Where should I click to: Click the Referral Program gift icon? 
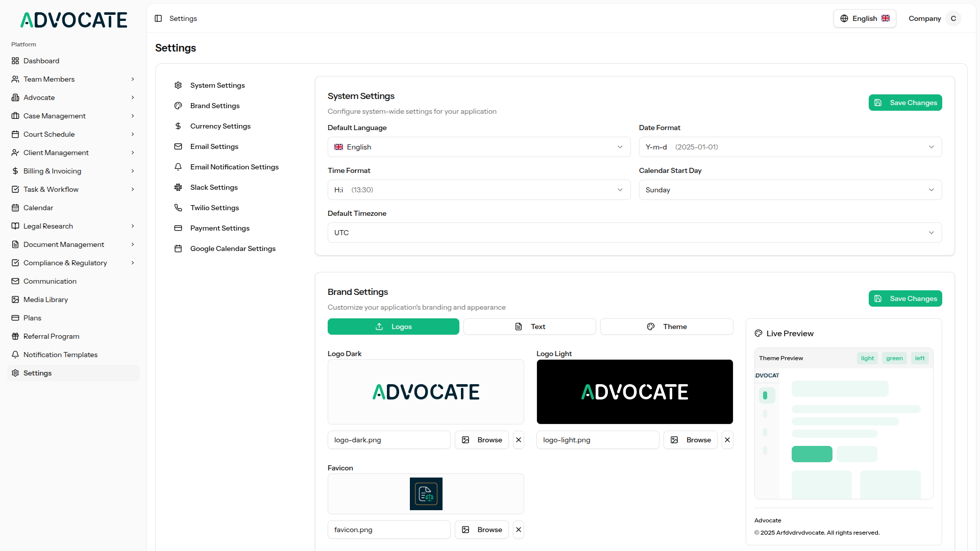click(15, 336)
